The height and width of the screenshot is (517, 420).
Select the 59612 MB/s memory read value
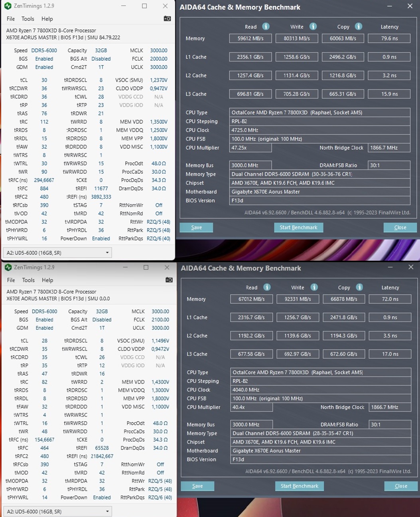coord(250,38)
